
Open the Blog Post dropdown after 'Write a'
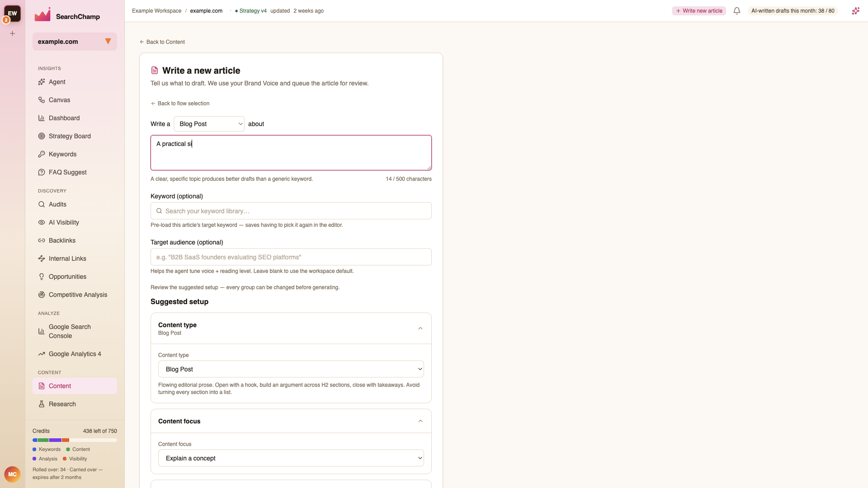(x=209, y=124)
